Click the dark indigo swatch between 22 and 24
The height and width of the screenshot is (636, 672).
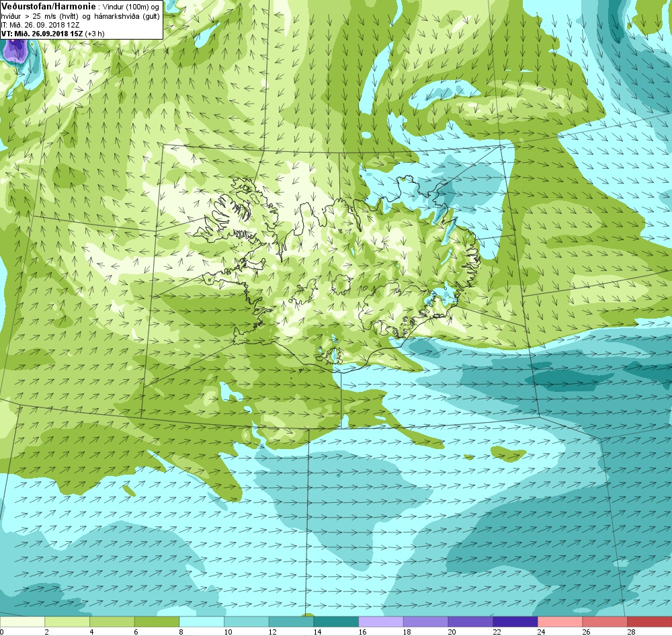[x=515, y=622]
